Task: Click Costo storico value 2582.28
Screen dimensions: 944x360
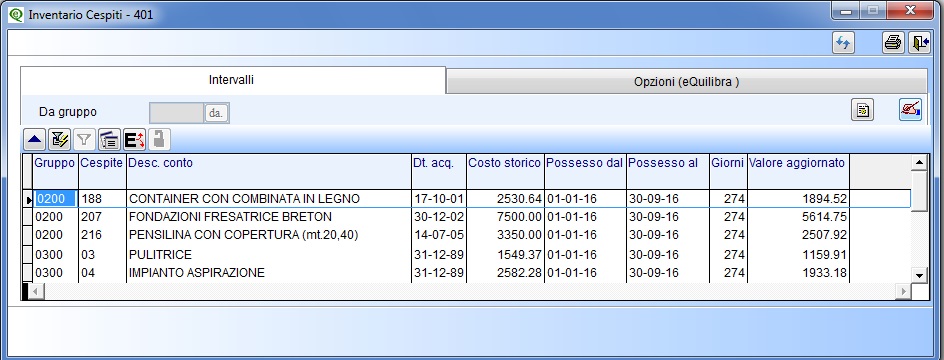Action: pos(506,273)
